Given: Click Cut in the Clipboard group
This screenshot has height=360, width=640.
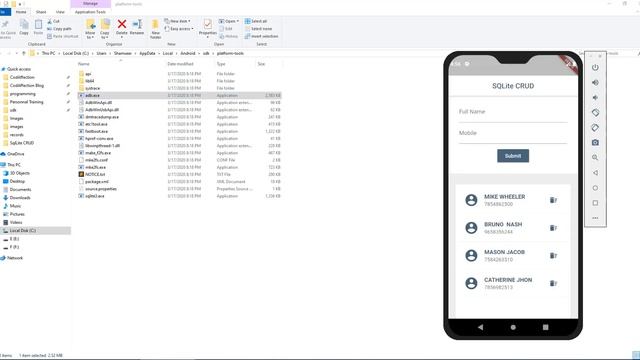Looking at the screenshot, I should click(53, 21).
